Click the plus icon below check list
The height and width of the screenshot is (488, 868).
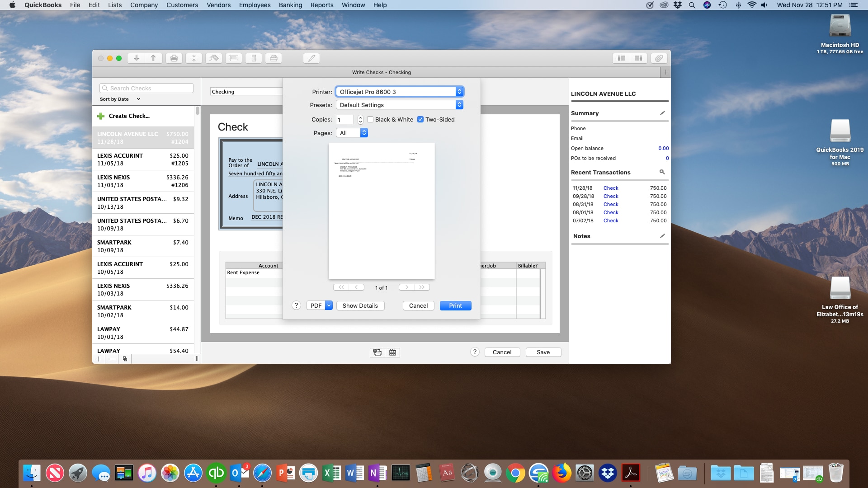pos(99,359)
